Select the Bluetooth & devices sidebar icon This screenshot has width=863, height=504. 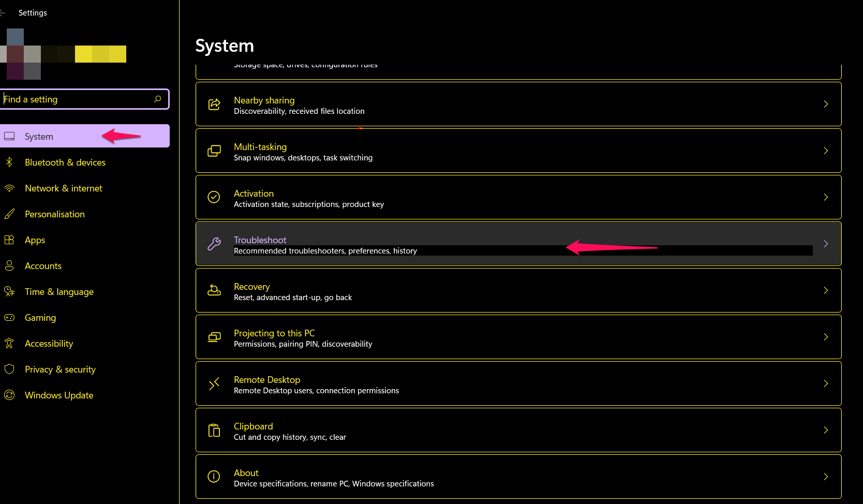9,162
